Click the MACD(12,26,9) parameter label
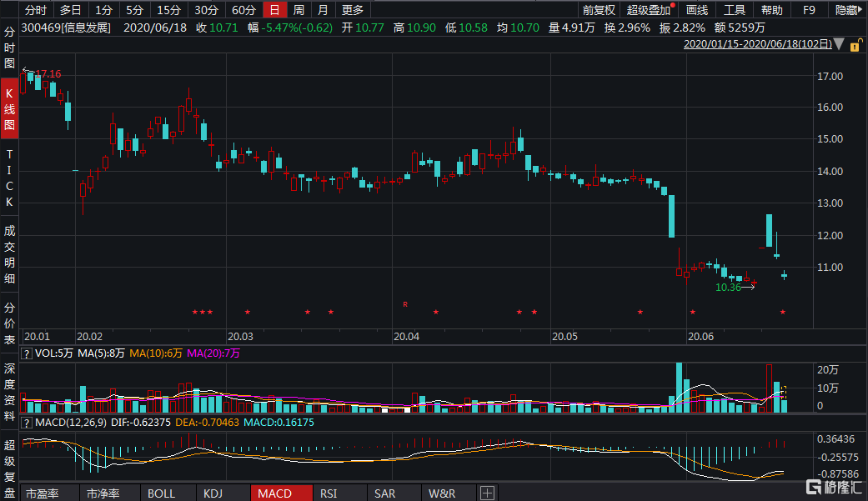Viewport: 868px width, 501px height. click(71, 423)
